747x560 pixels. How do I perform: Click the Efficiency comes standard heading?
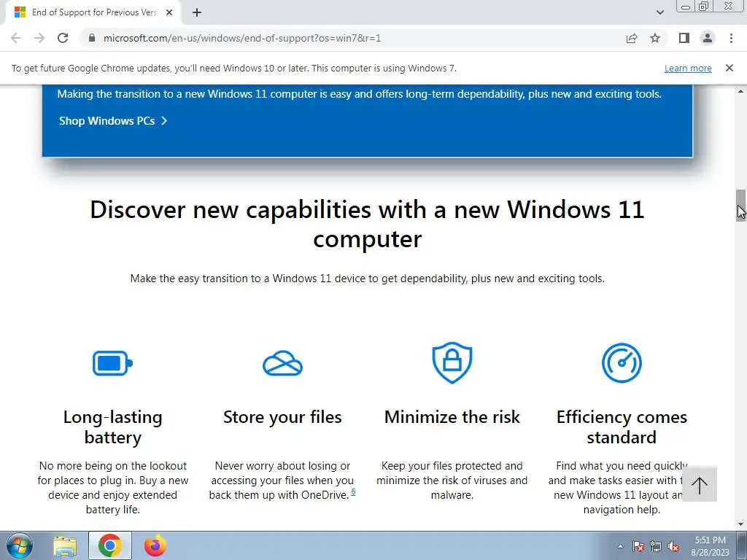click(x=622, y=427)
